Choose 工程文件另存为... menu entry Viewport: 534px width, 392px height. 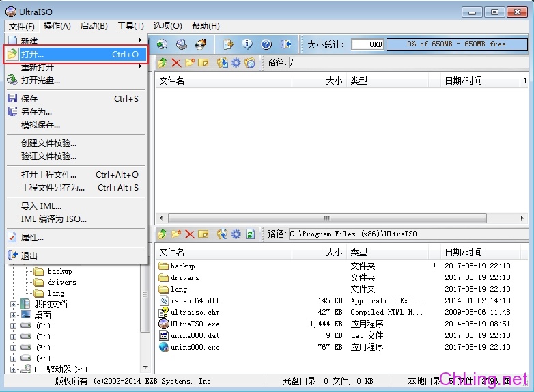click(76, 187)
